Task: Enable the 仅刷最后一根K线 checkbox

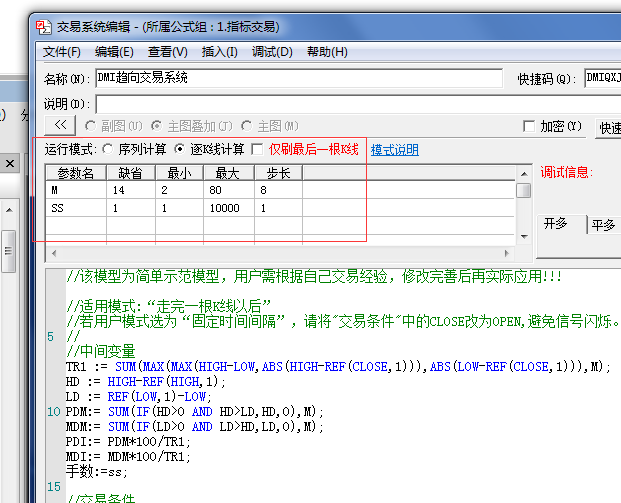Action: [258, 150]
